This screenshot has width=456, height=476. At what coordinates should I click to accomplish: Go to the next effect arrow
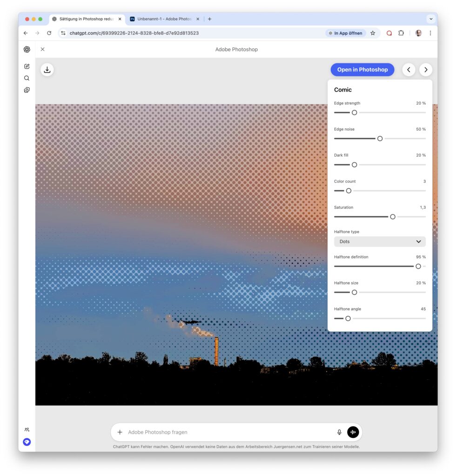[426, 70]
